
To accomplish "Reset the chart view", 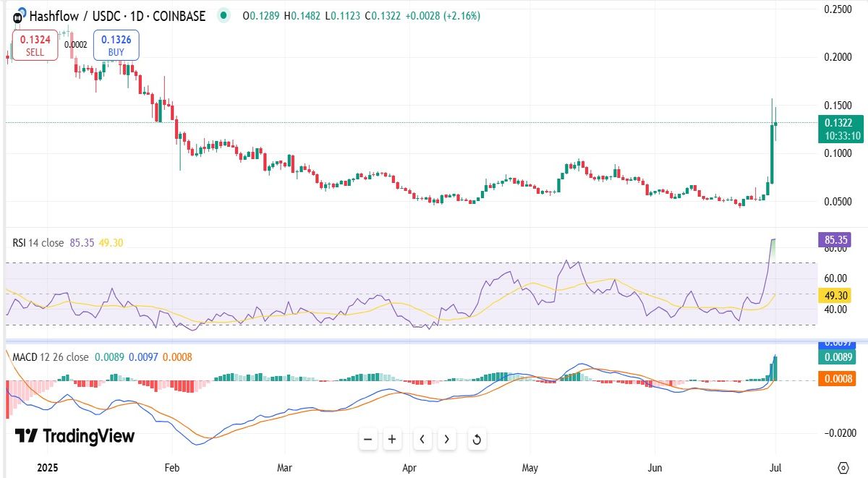I will tap(477, 439).
